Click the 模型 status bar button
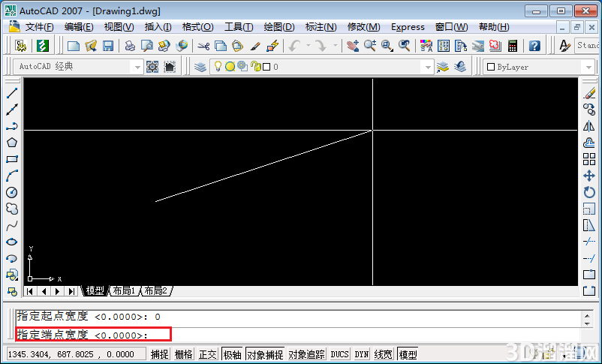 point(408,354)
